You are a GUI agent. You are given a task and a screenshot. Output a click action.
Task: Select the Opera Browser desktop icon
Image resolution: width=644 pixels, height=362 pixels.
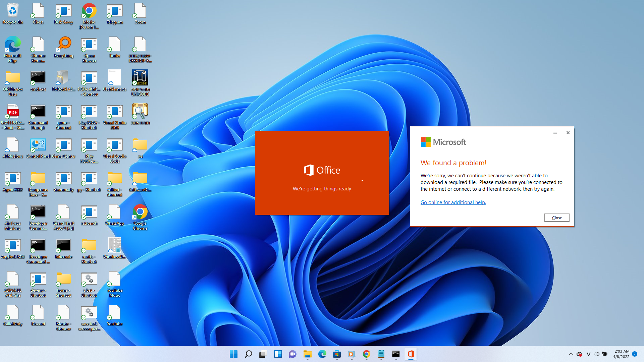point(89,50)
